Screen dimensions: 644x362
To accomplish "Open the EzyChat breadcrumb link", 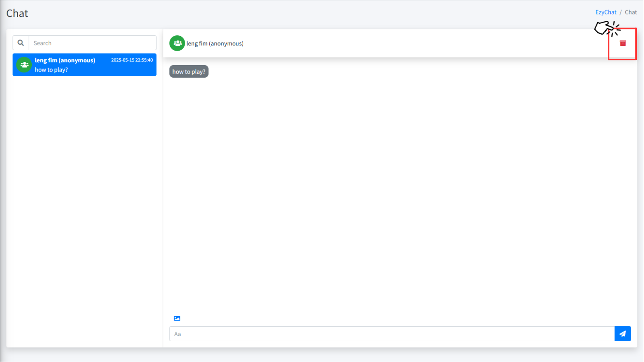I will click(605, 12).
